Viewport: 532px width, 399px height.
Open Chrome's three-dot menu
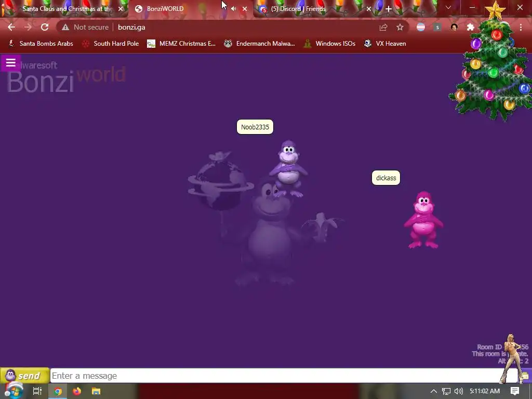(521, 27)
